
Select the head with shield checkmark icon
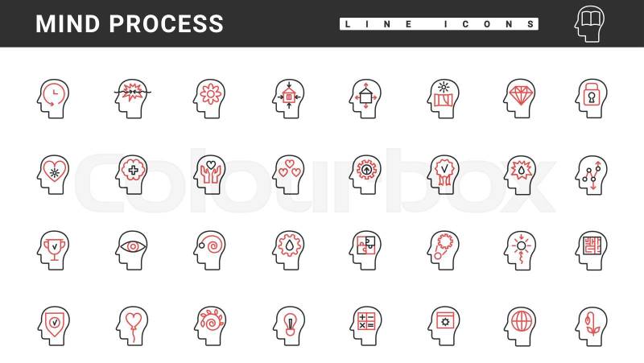click(53, 327)
